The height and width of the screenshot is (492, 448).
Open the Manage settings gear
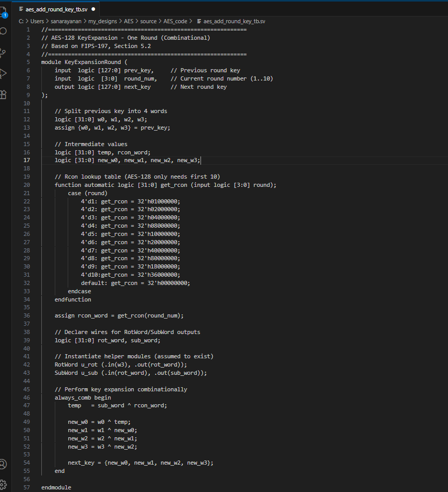[3, 484]
